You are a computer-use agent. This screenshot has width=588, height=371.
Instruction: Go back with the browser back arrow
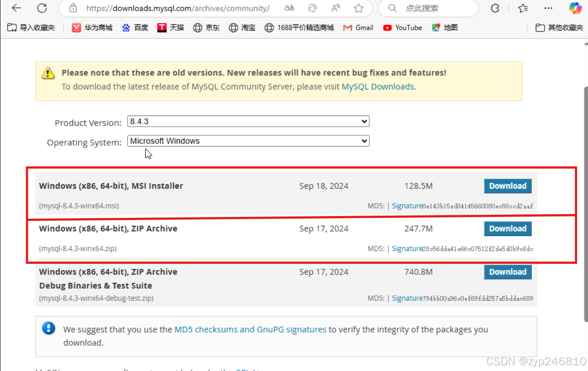click(16, 8)
